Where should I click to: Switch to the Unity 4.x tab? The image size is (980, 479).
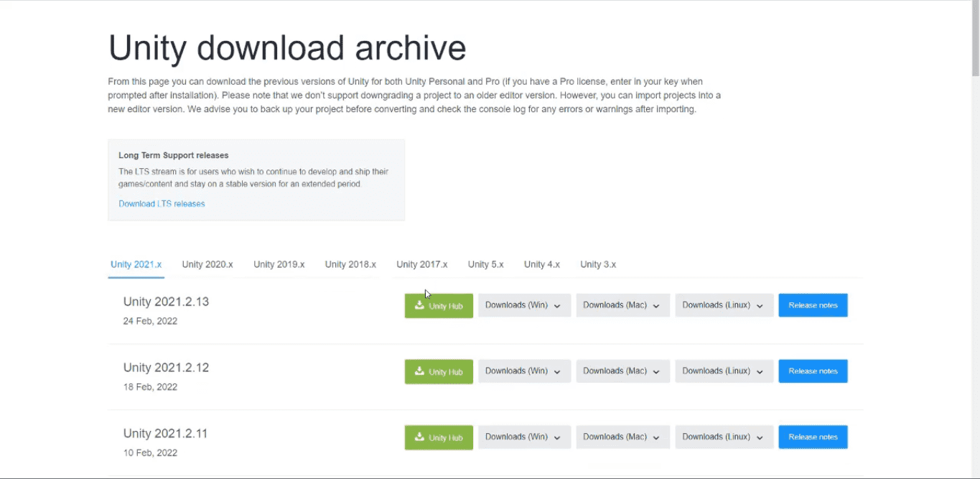click(x=542, y=264)
